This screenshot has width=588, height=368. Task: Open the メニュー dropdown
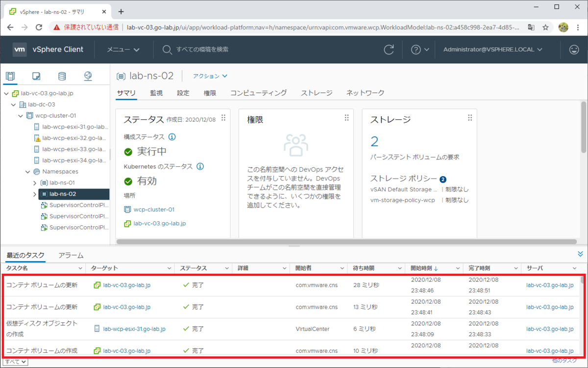click(x=123, y=49)
